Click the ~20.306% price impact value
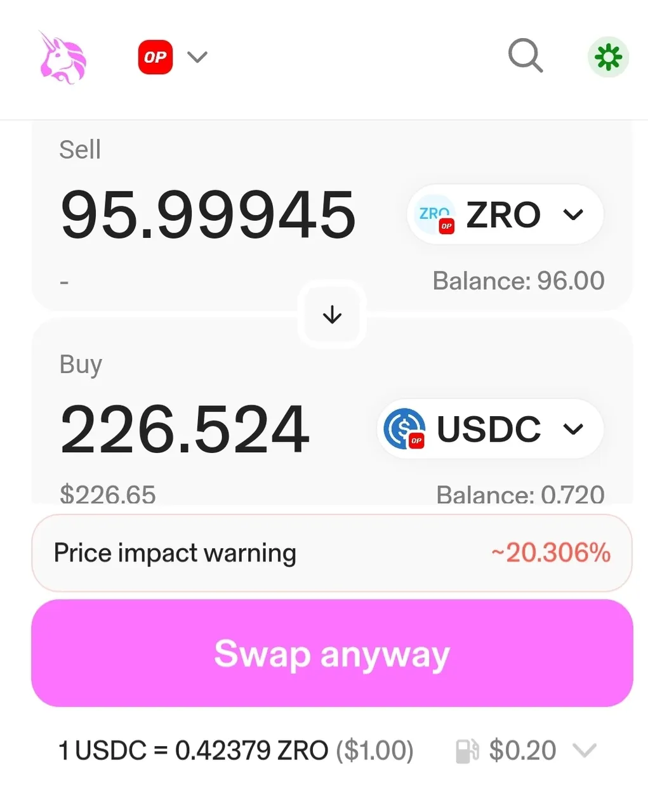The height and width of the screenshot is (812, 648). pyautogui.click(x=551, y=553)
